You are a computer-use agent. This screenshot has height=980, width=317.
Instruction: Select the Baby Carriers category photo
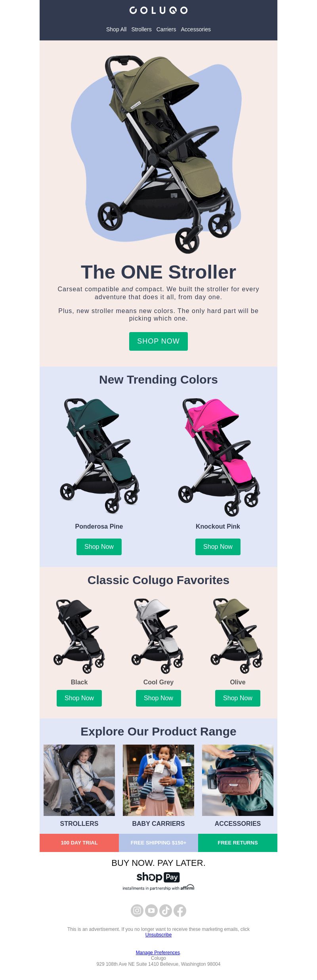(158, 780)
